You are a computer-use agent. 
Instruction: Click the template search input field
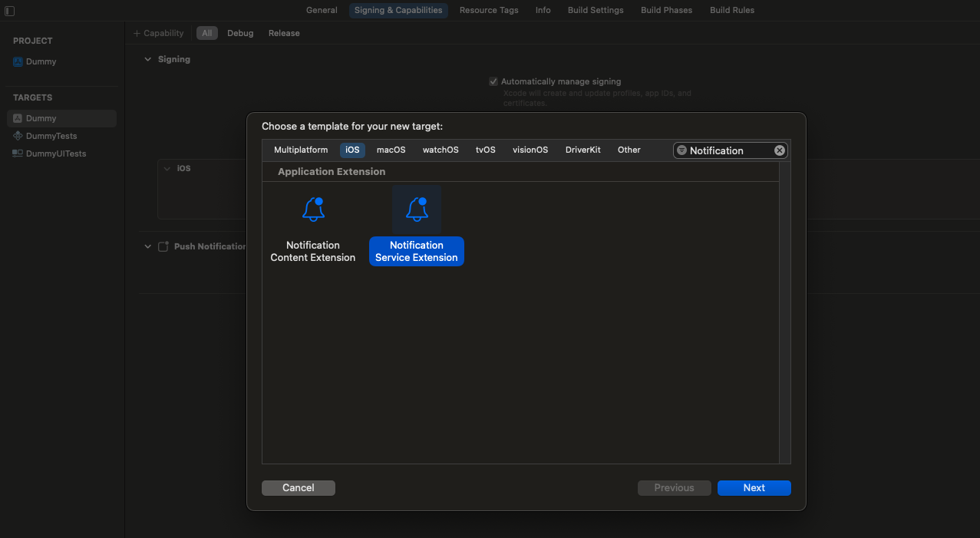pyautogui.click(x=731, y=150)
